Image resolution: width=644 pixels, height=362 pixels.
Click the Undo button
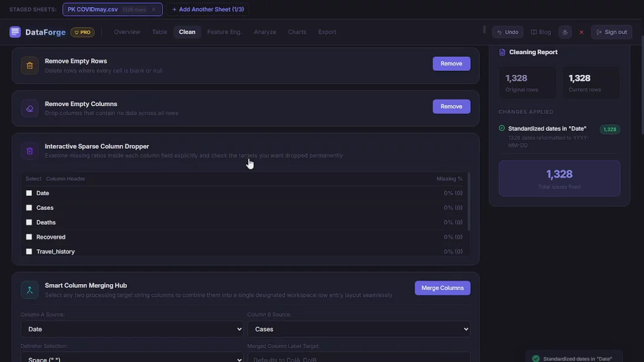coord(508,32)
